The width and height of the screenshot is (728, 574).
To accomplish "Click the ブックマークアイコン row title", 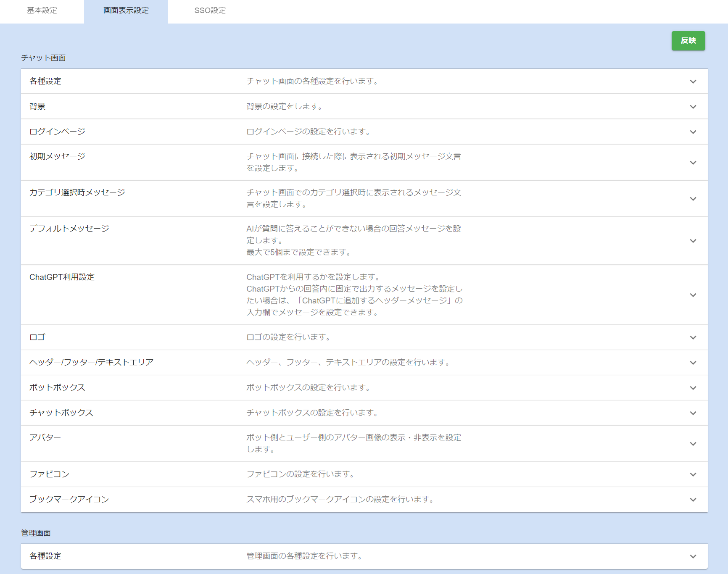I will click(69, 499).
